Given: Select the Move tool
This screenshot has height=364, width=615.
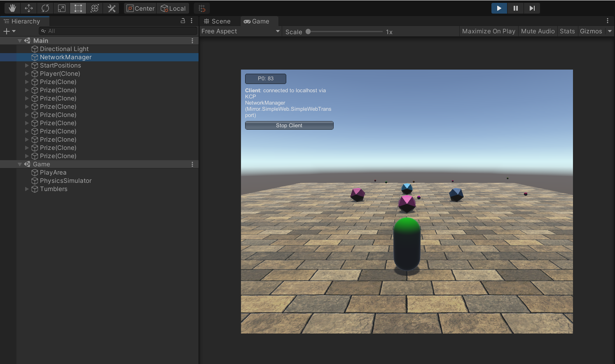Looking at the screenshot, I should tap(28, 8).
